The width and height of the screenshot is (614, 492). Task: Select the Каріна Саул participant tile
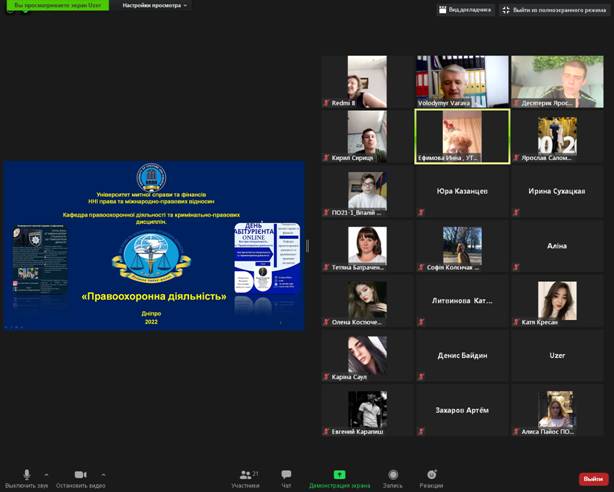point(367,356)
